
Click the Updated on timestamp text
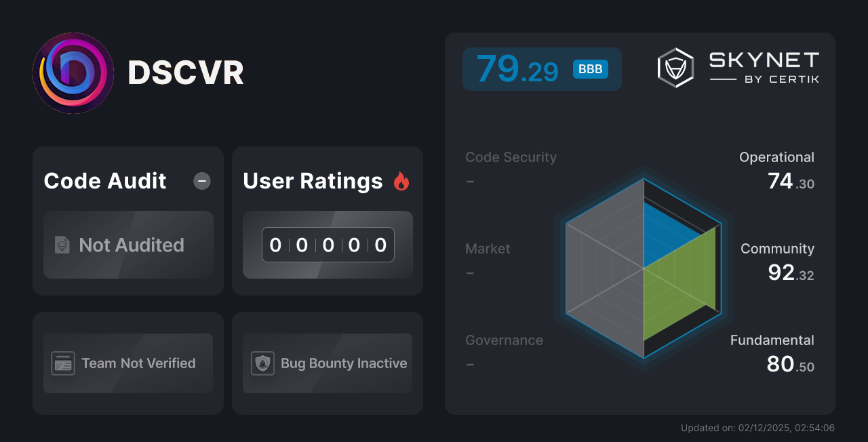tap(757, 428)
